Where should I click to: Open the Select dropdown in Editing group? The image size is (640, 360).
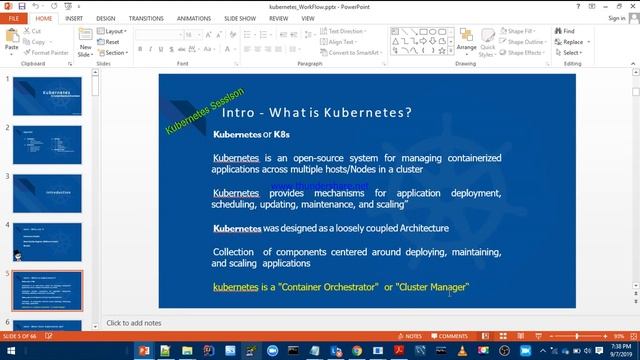569,52
